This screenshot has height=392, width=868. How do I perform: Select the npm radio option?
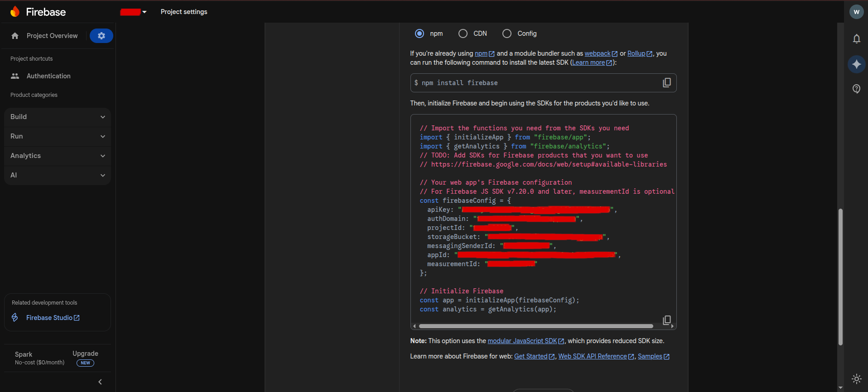click(420, 33)
